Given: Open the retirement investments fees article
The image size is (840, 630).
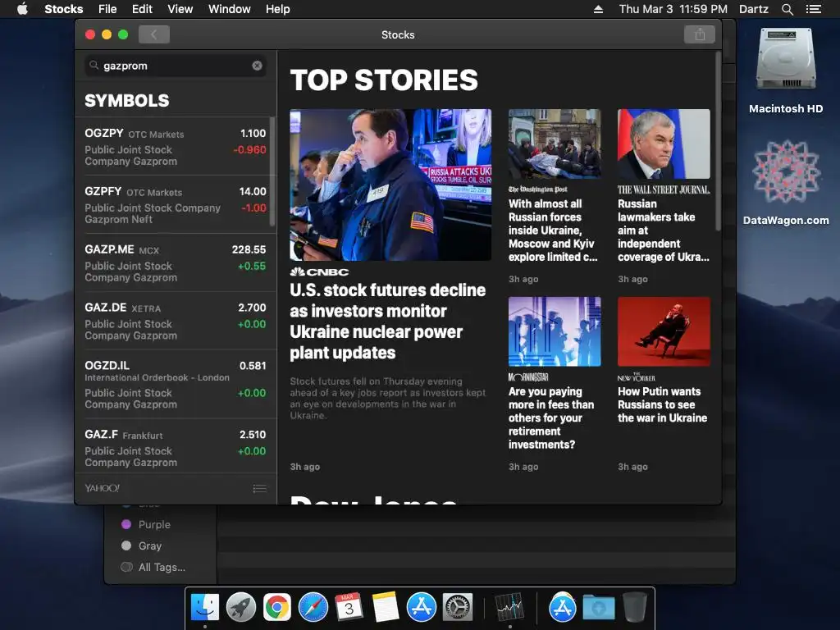Looking at the screenshot, I should coord(551,418).
